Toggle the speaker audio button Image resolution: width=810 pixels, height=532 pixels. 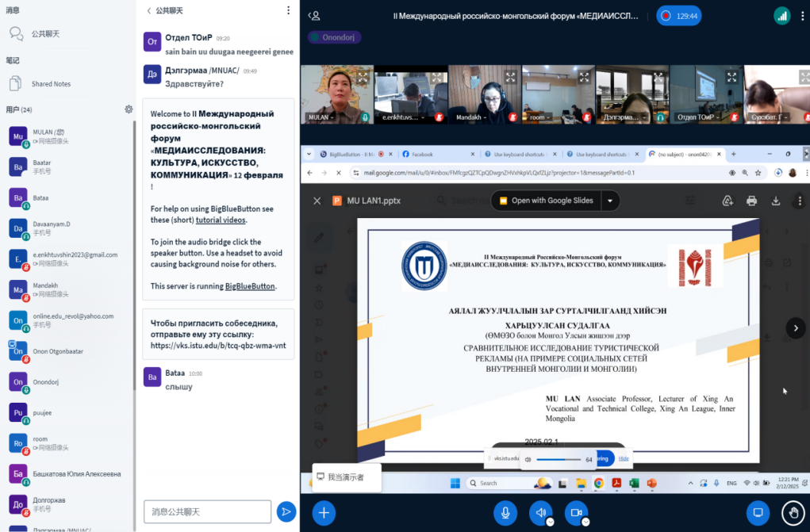click(540, 513)
